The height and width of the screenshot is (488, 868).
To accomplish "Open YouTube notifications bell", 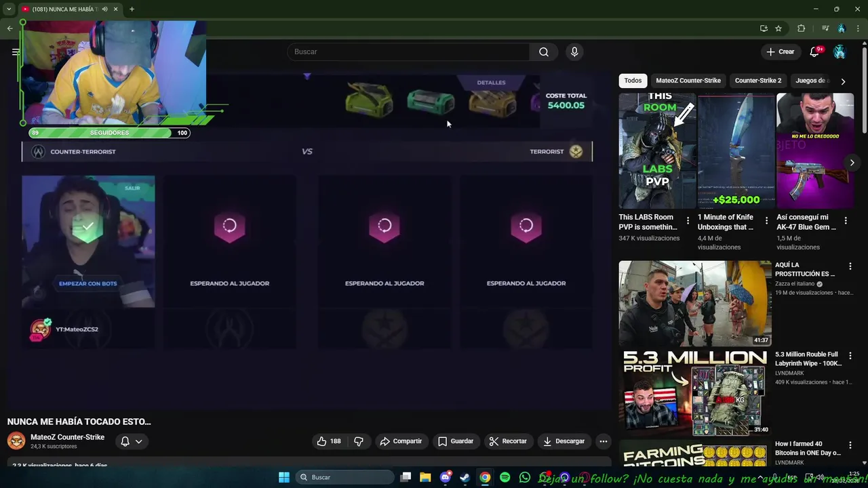I will [x=814, y=52].
